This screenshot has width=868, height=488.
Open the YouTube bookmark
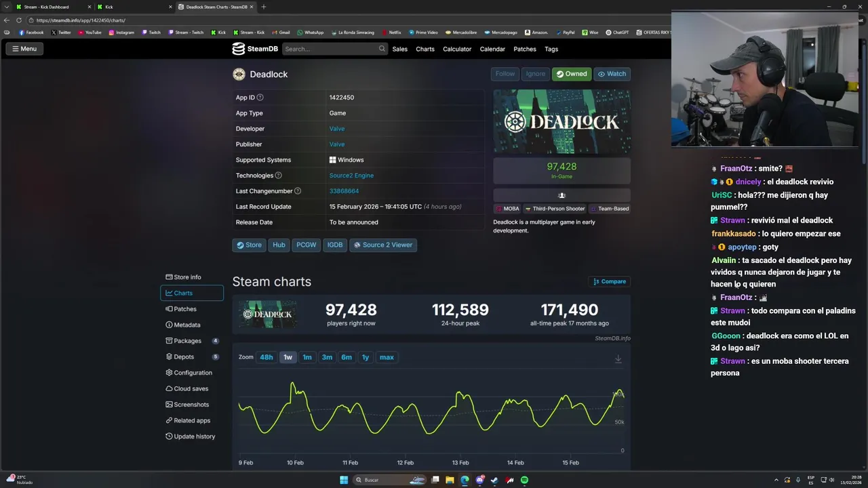pyautogui.click(x=90, y=33)
